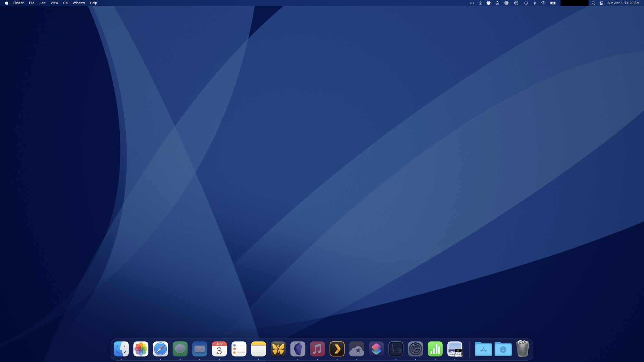Screen dimensions: 644x362
Task: Open Spotlight search magnifier
Action: coord(593,3)
